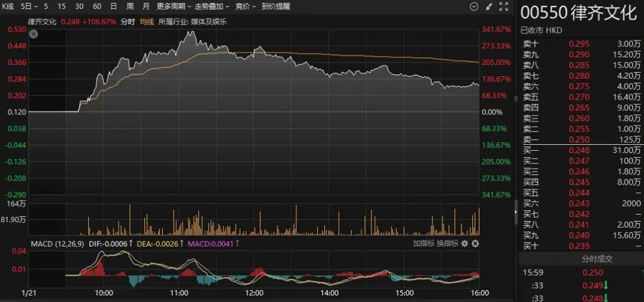644x302 pixels.
Task: Click the purple MACD:0.0041 value
Action: 213,244
